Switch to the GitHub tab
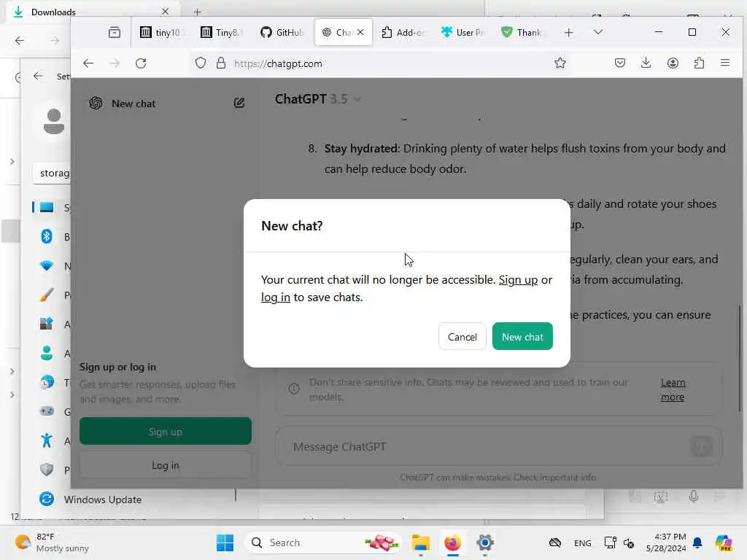 point(282,32)
